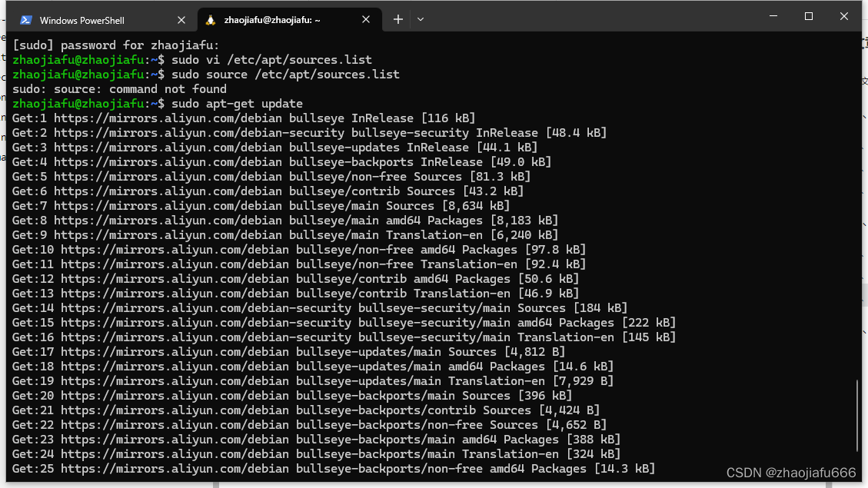Screen dimensions: 868x488
Task: Click the Get:24 bullseye-backports/main Translation-en line
Action: point(316,454)
